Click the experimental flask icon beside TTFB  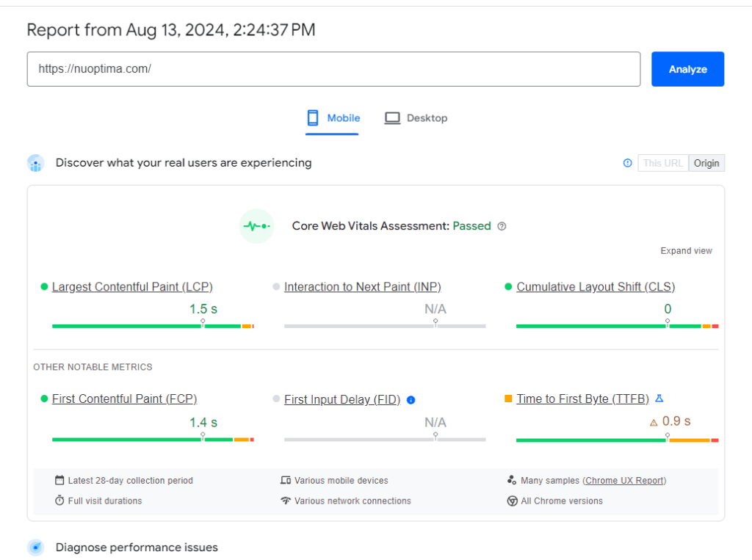pyautogui.click(x=659, y=399)
